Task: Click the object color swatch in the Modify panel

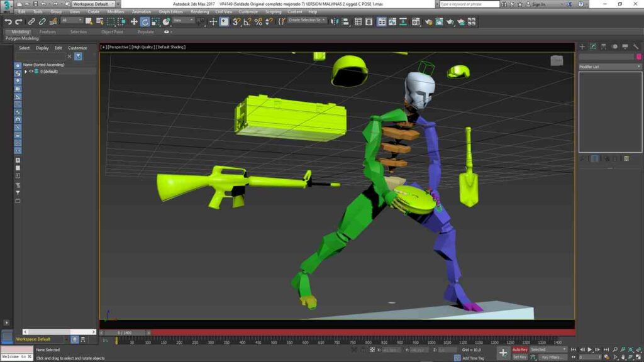Action: click(639, 57)
